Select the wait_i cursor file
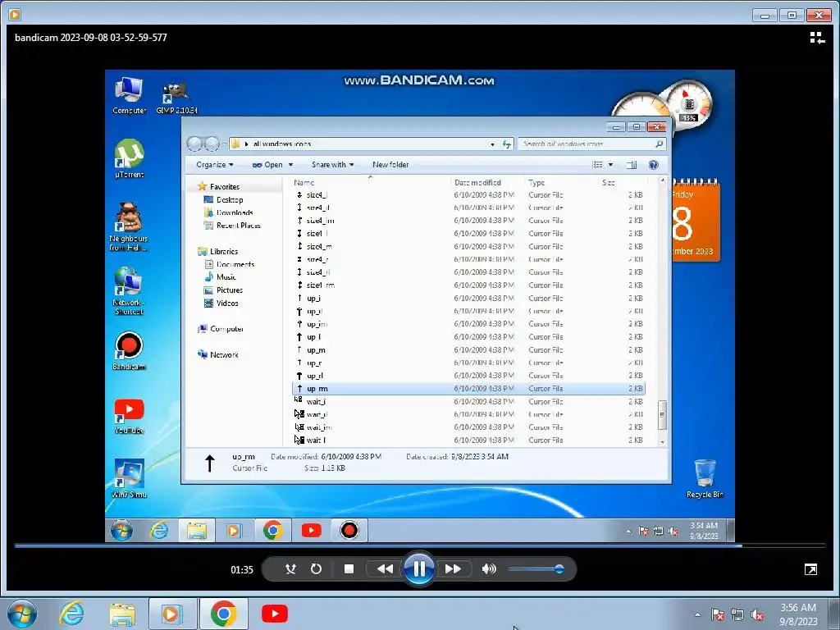Screen dimensions: 840x630 point(468,401)
